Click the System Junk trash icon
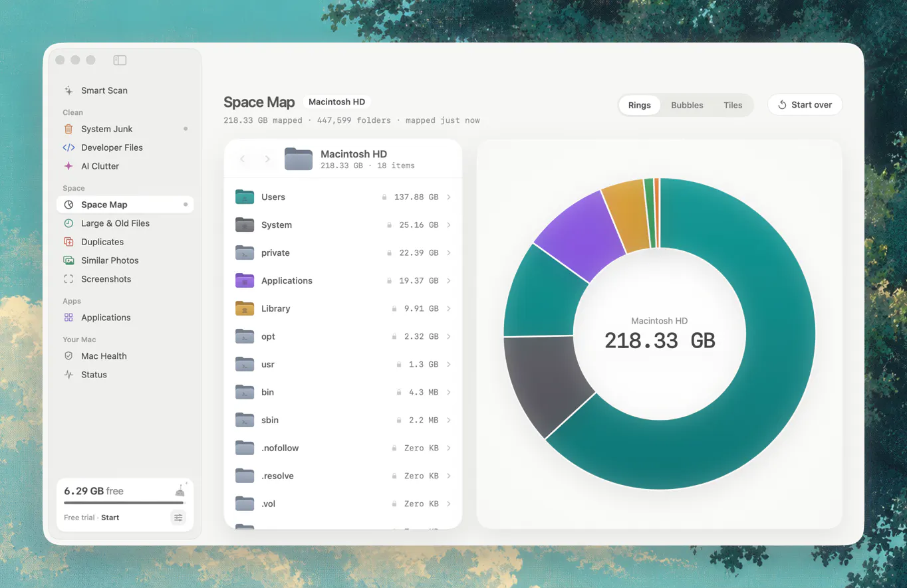 tap(68, 129)
